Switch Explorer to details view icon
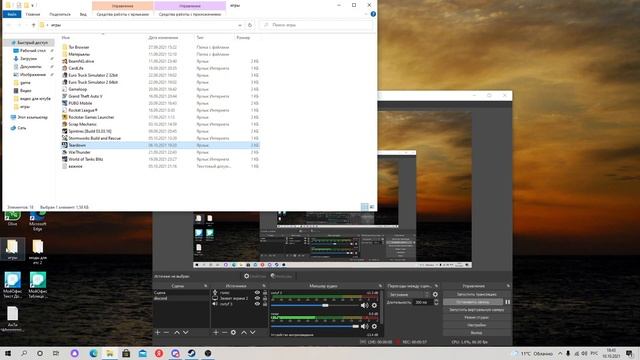The height and width of the screenshot is (360, 640). click(x=364, y=207)
